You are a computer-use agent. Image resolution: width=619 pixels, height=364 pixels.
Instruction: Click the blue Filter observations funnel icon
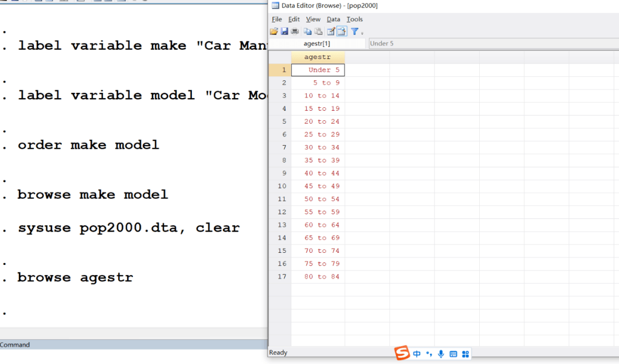click(x=355, y=31)
